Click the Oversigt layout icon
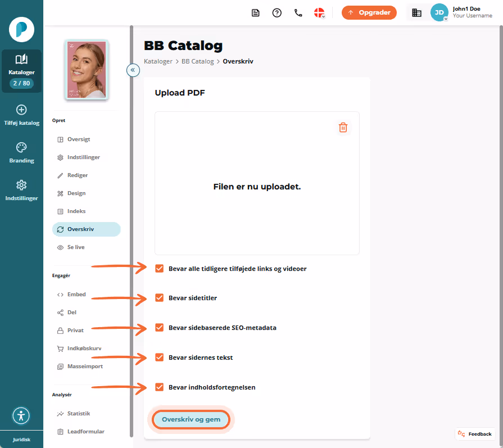Screen dimensions: 503x448 point(60,139)
